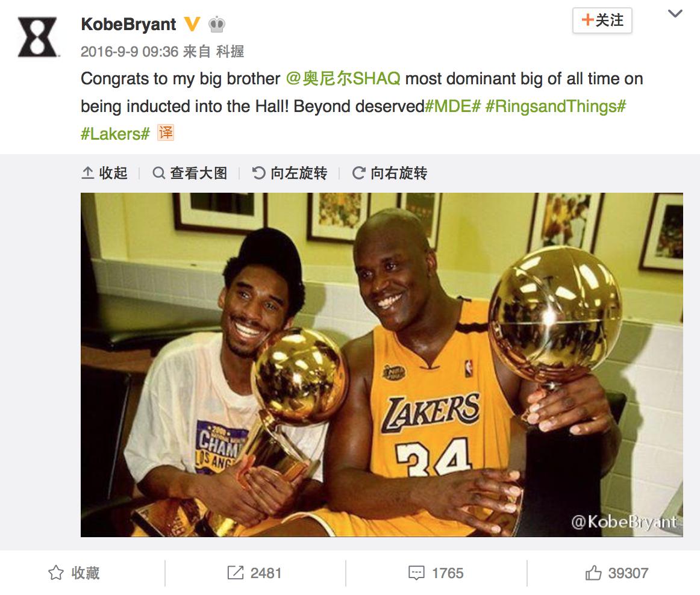Open 查看大图 to view large image
700x595 pixels.
click(190, 173)
